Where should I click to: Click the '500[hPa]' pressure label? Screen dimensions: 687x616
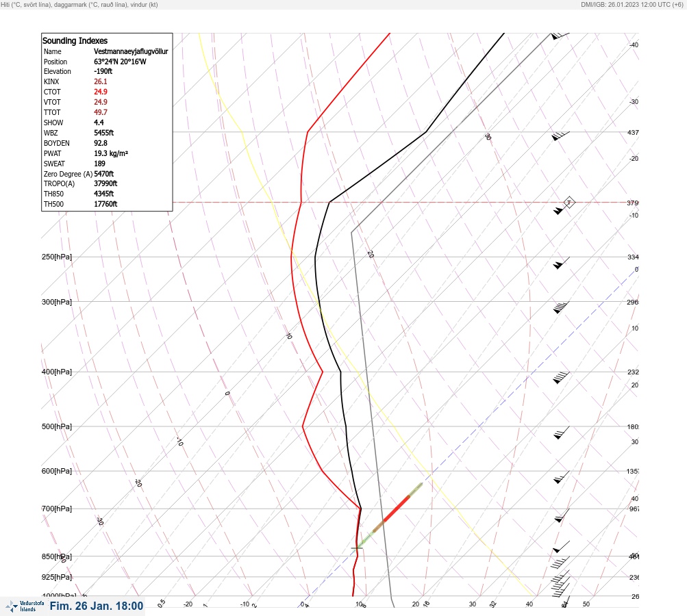pos(57,426)
